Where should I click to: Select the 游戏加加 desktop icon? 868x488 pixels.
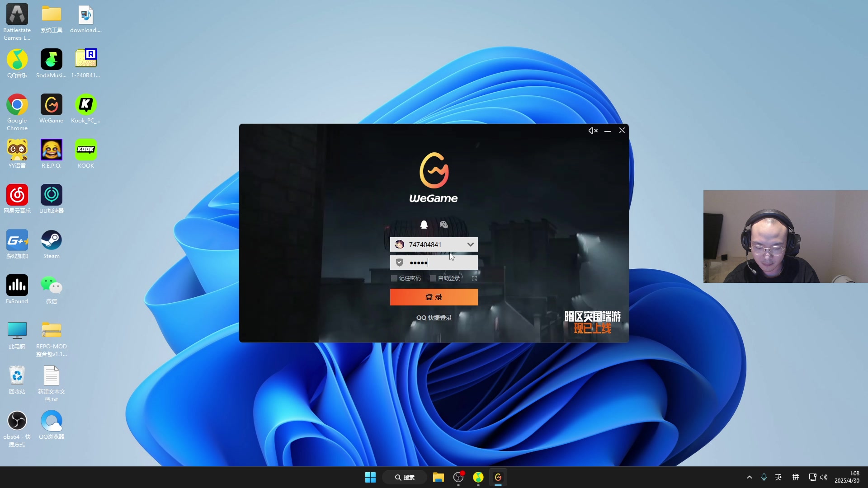click(17, 244)
